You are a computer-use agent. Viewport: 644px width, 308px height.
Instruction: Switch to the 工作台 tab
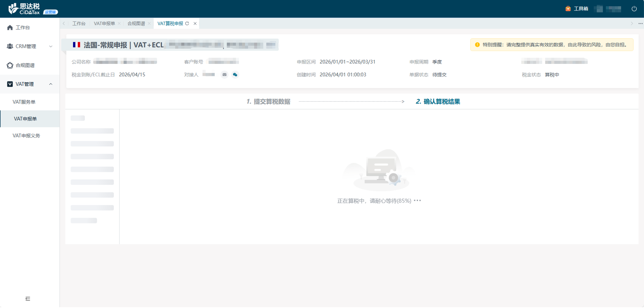79,24
